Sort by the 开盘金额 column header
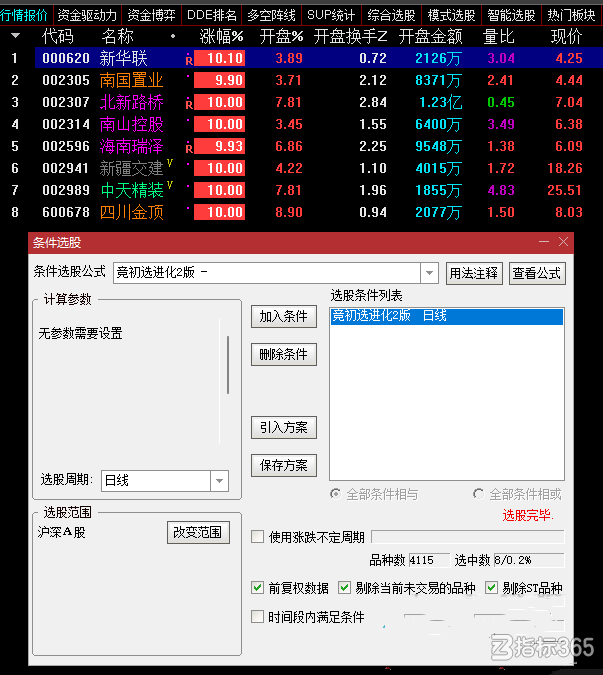The width and height of the screenshot is (603, 675). [430, 37]
